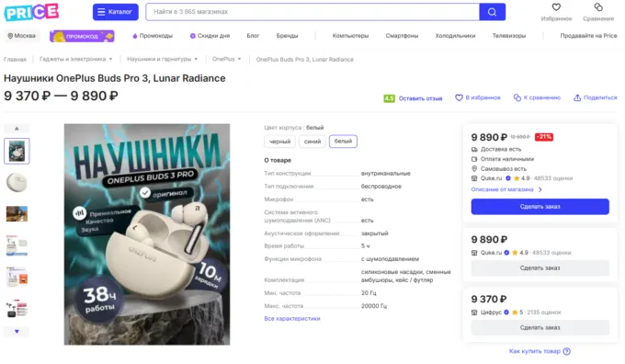Expand OnePlus breadcrumb dropdown
The width and height of the screenshot is (625, 364).
[x=239, y=59]
